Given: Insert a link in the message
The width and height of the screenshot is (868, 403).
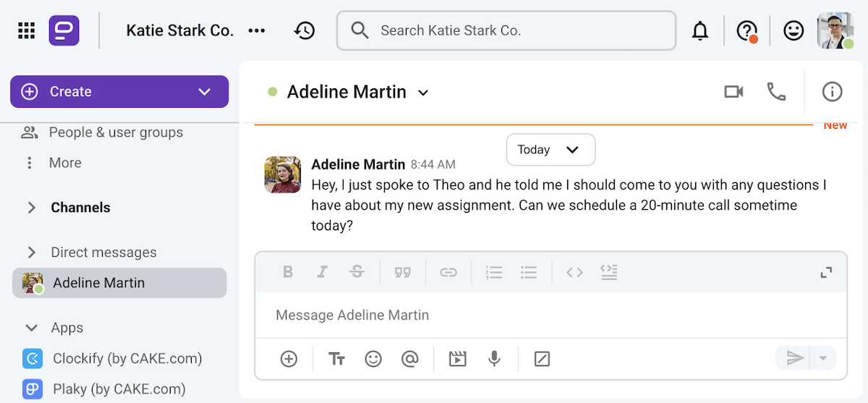Looking at the screenshot, I should (x=448, y=272).
